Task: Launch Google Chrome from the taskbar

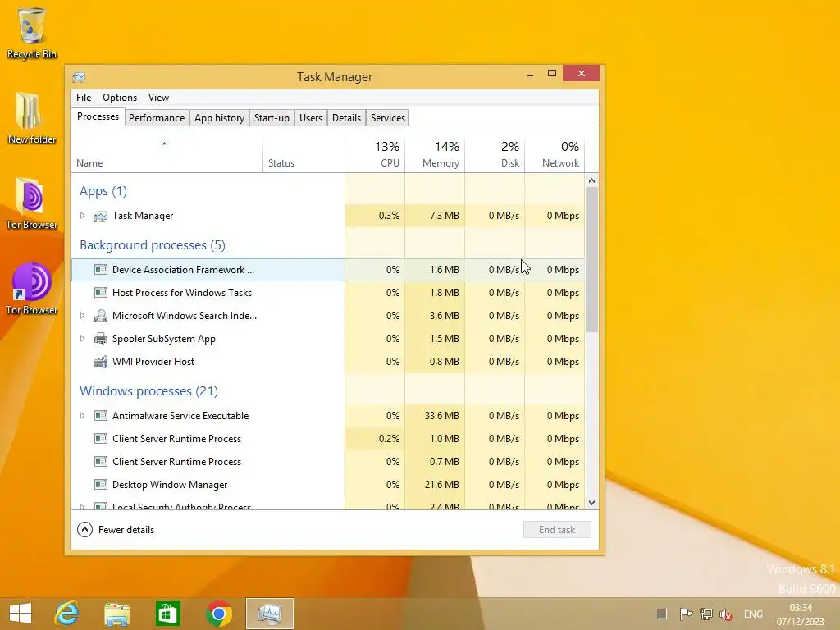Action: click(x=218, y=614)
